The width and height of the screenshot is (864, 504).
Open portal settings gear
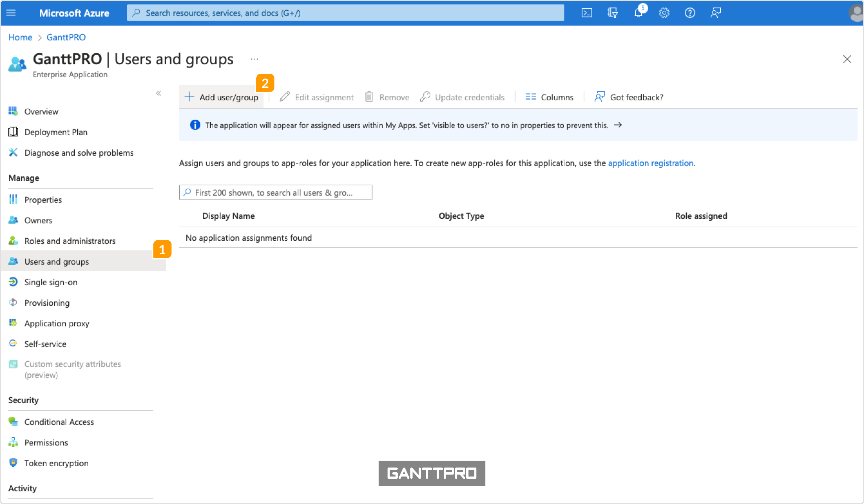pyautogui.click(x=664, y=13)
